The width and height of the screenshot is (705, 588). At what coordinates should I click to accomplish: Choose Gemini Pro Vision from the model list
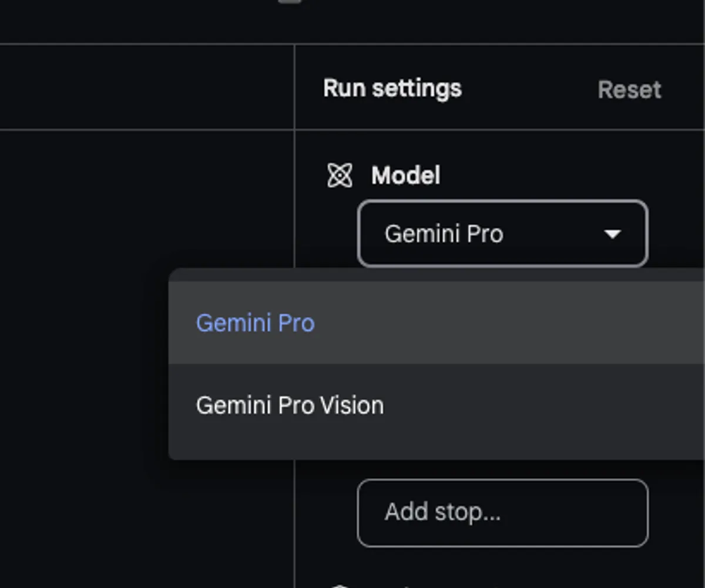pos(290,405)
